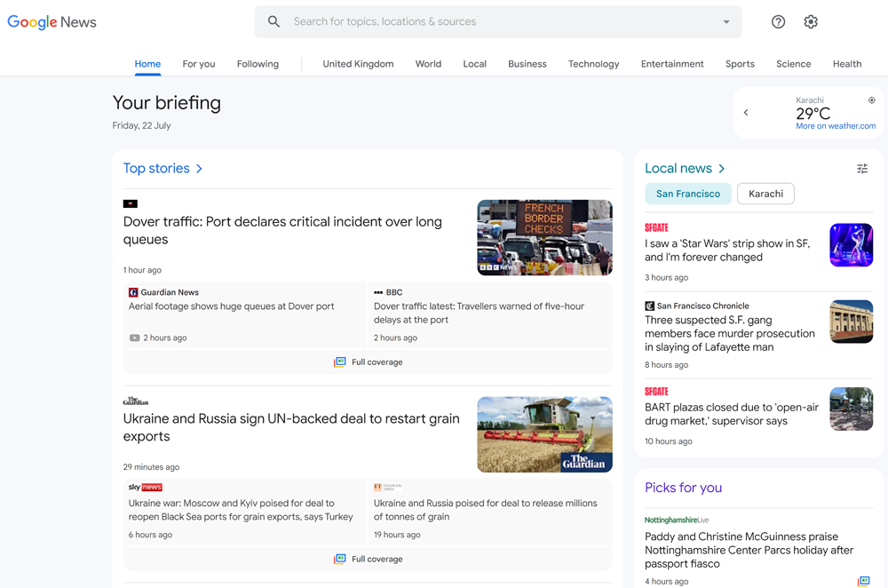Open Full coverage for Dover traffic story
888x588 pixels.
(369, 362)
